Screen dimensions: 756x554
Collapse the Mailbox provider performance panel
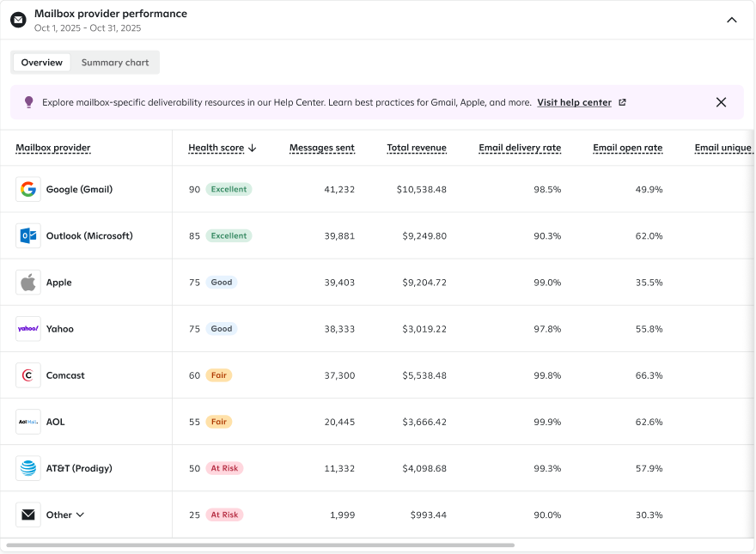pos(731,21)
